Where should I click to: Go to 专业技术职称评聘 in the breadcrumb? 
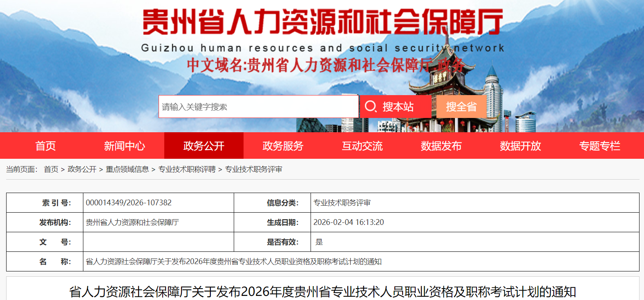point(187,169)
